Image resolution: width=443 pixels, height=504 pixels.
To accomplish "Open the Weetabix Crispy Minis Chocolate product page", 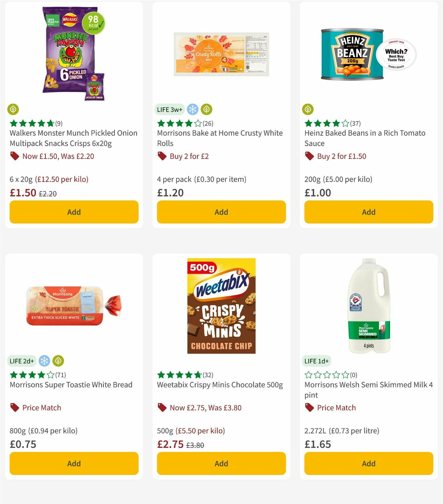I will click(x=220, y=384).
